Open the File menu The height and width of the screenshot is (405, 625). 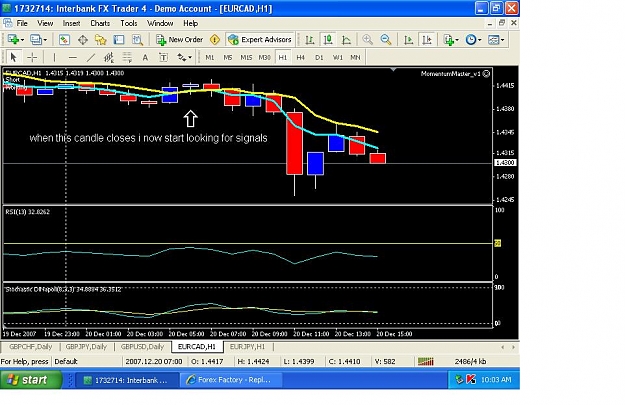click(22, 23)
